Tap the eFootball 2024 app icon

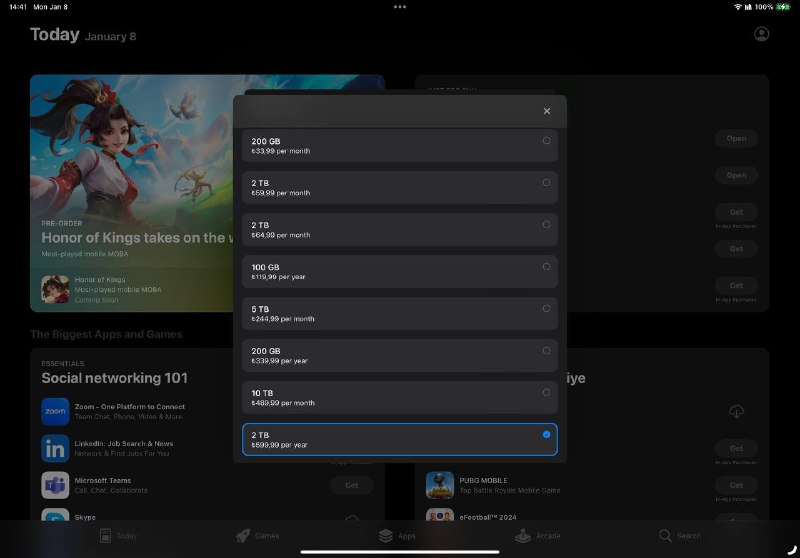click(440, 515)
